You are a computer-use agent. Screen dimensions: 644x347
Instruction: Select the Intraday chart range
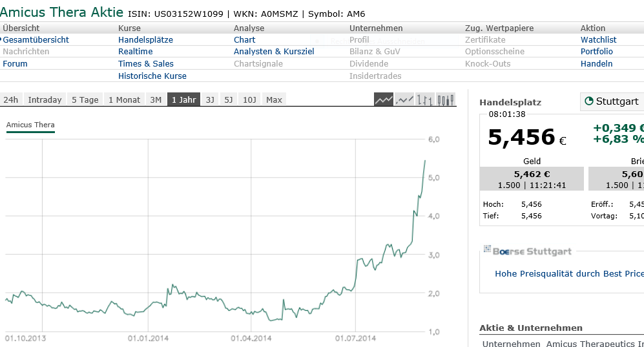click(x=45, y=100)
